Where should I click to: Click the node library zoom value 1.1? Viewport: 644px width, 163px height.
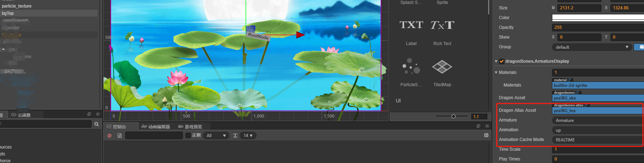479,116
